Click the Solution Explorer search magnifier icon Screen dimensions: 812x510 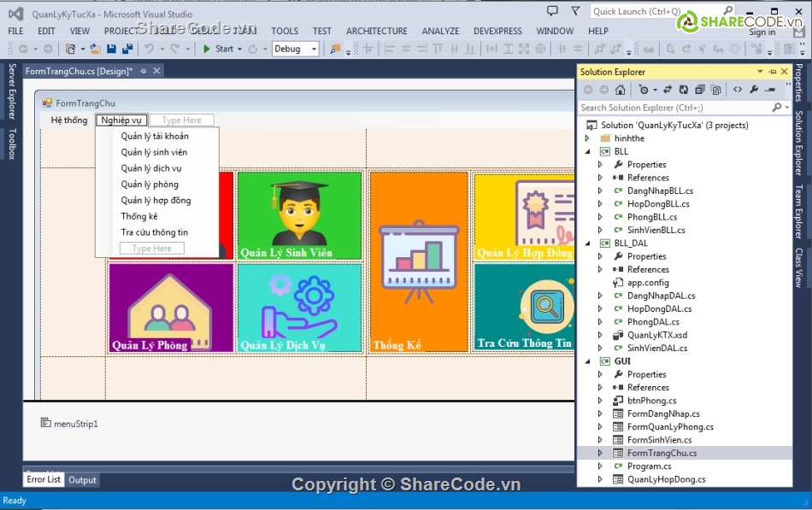tap(777, 107)
